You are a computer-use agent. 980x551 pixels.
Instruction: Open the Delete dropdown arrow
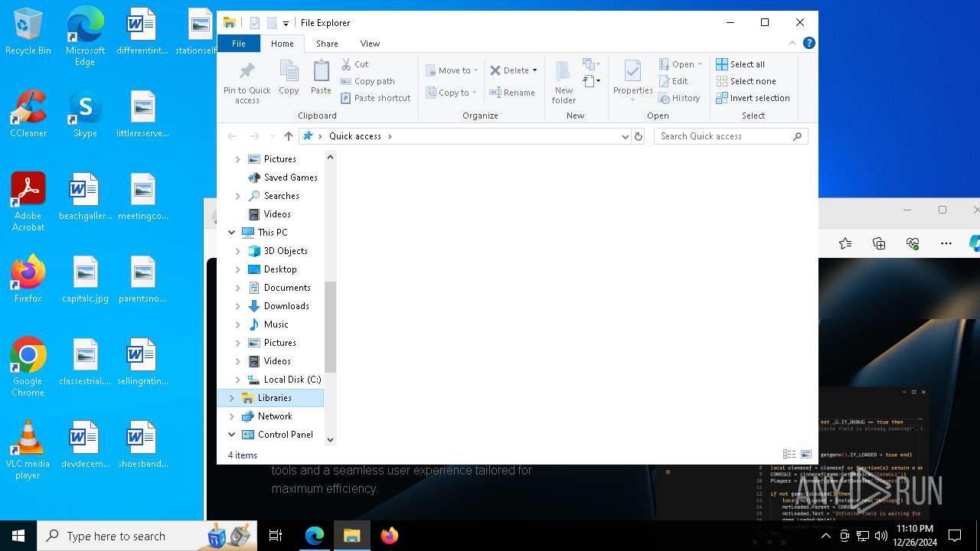click(x=534, y=70)
